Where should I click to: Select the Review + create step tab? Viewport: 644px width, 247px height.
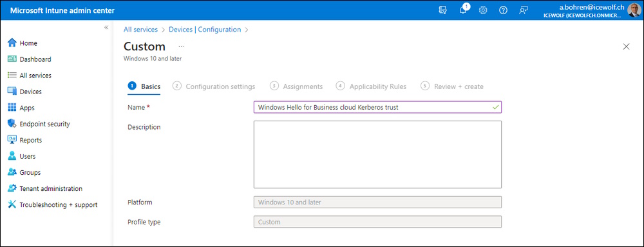[x=452, y=86]
